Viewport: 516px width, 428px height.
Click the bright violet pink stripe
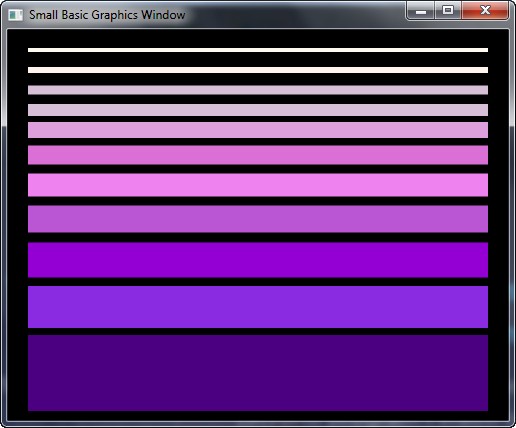coord(258,185)
